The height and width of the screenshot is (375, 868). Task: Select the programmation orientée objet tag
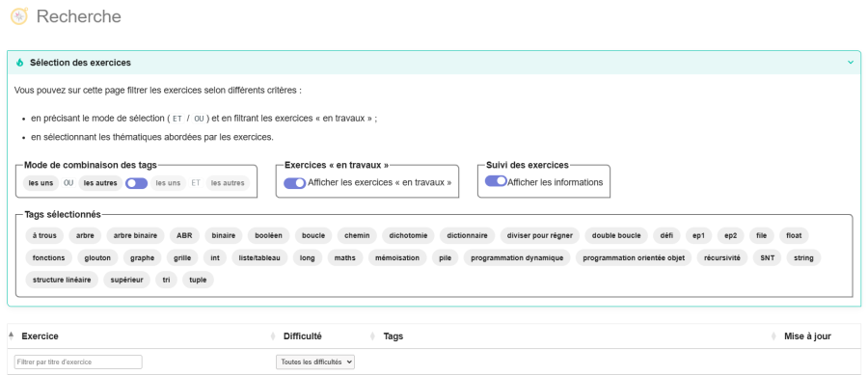(634, 257)
